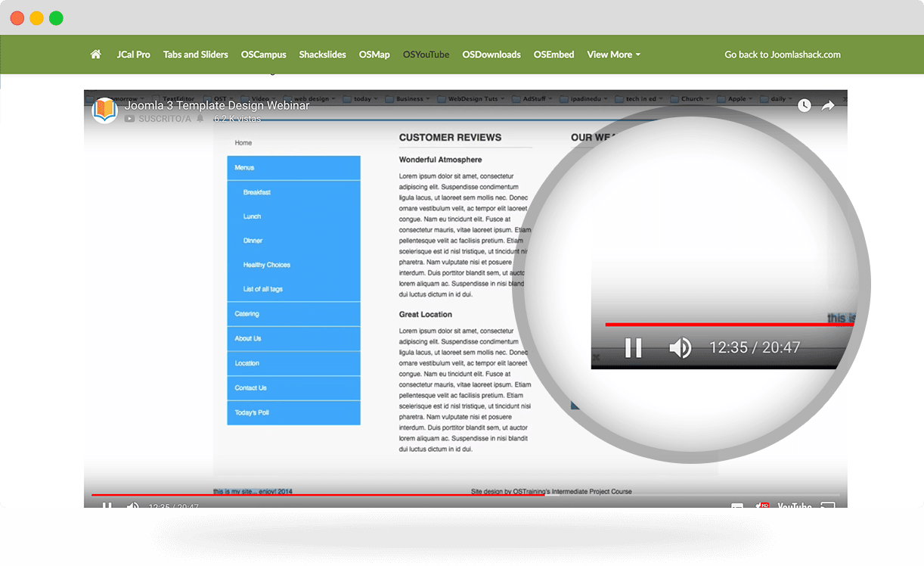Select OSCampus in the navigation bar

pyautogui.click(x=264, y=54)
